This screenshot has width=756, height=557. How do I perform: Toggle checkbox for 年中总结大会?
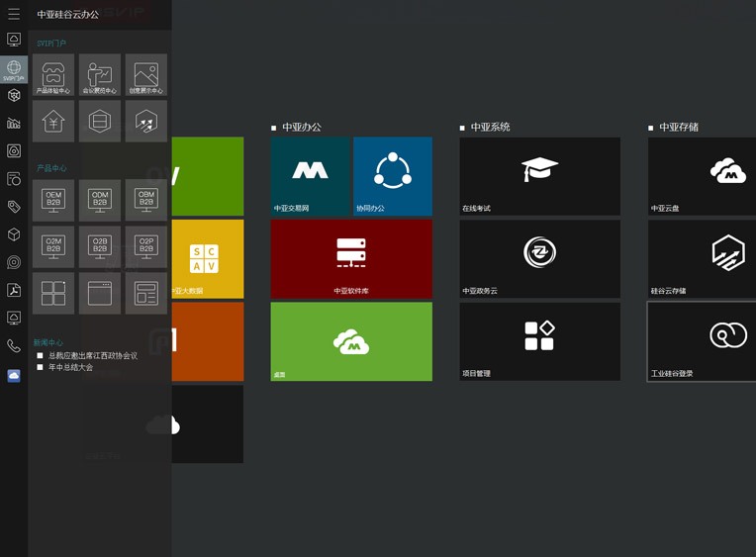(41, 367)
